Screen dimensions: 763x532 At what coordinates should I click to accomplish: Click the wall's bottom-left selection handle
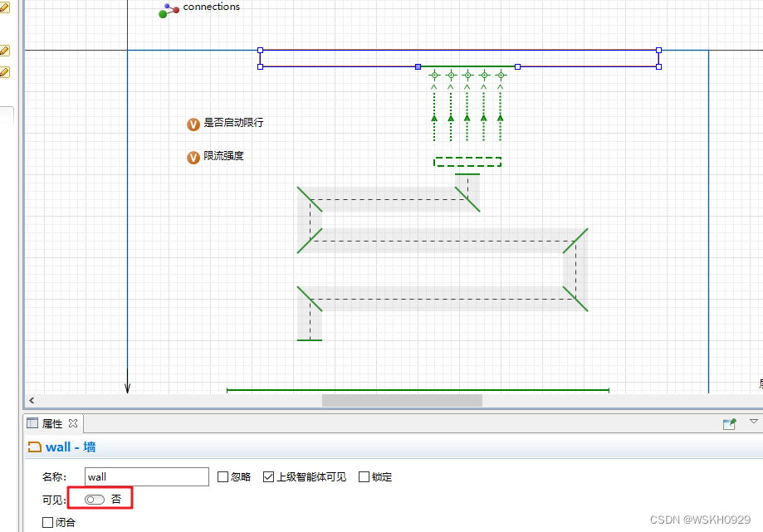261,66
